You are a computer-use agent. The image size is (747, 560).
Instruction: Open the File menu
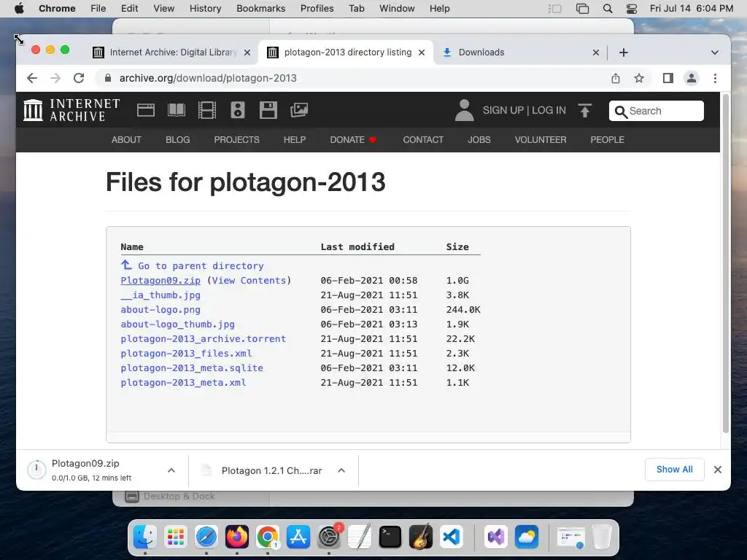pos(98,9)
